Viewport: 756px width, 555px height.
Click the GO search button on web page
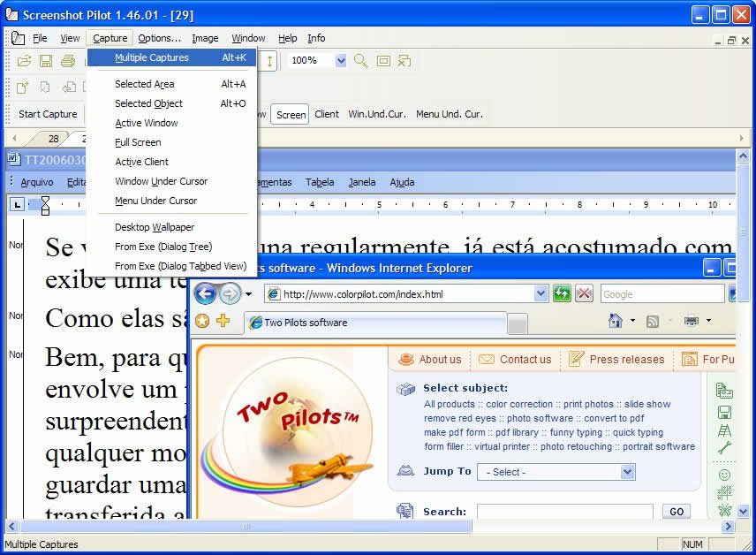(676, 512)
